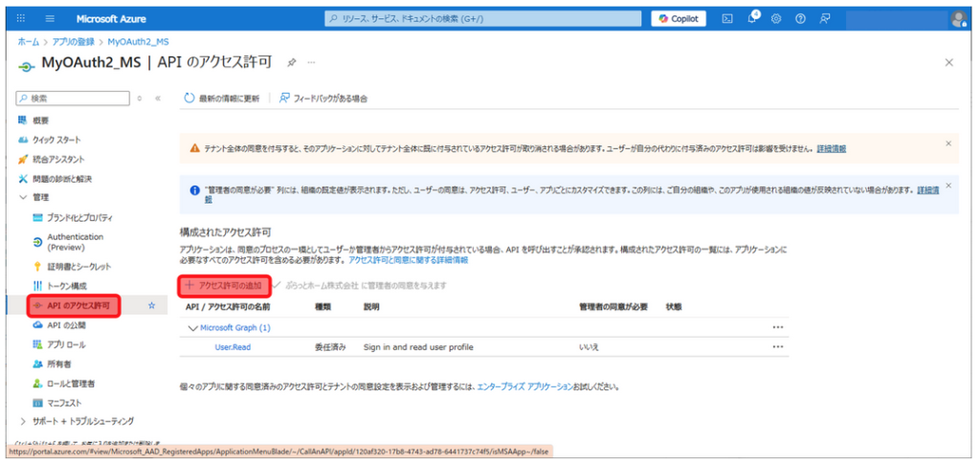Favorite API のアクセス許可 with star icon
Viewport: 980px width, 462px height.
tap(151, 305)
